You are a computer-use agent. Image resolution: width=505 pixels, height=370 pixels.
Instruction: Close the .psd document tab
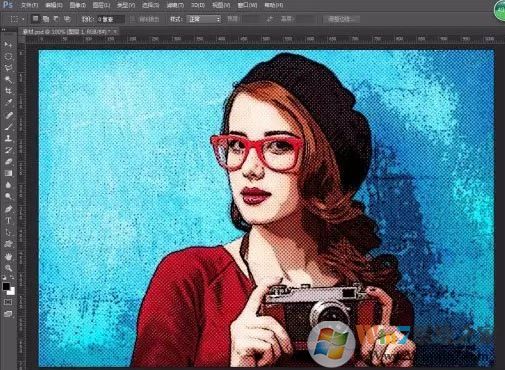pyautogui.click(x=116, y=32)
